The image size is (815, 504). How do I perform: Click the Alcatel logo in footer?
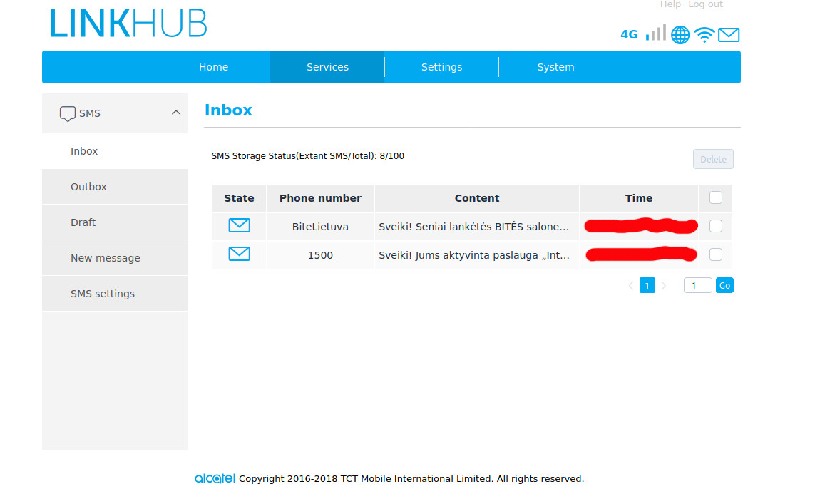[215, 478]
